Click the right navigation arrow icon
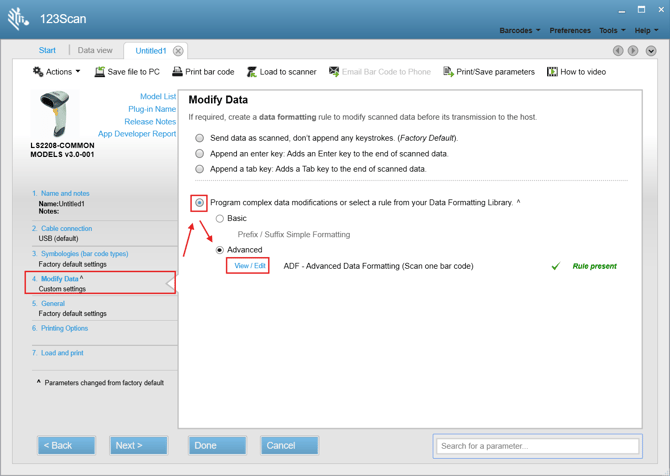 click(632, 51)
